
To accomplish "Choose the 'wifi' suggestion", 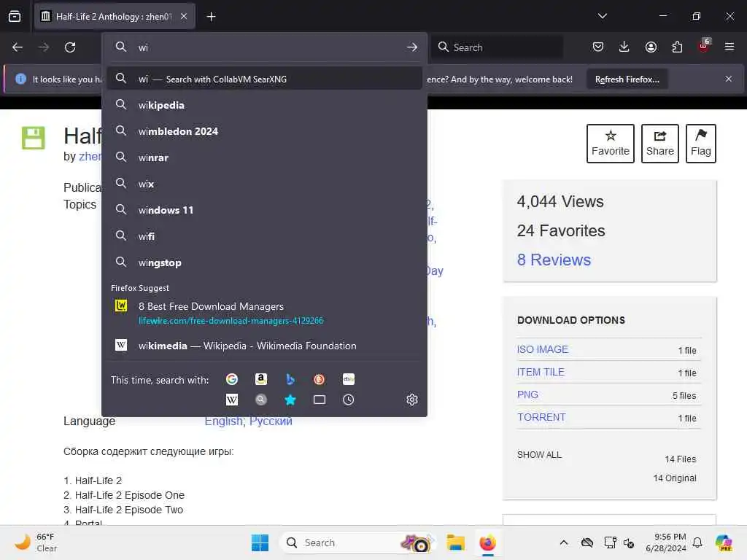I will 264,236.
